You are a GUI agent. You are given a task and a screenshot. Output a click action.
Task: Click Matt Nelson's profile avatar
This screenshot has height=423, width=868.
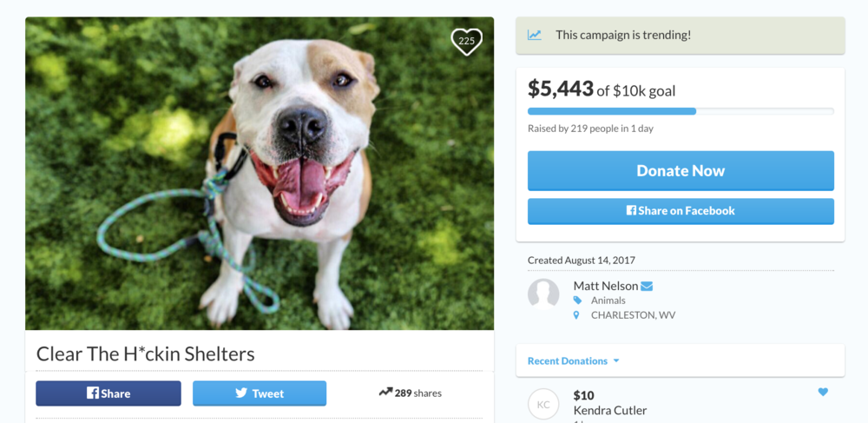(x=543, y=294)
